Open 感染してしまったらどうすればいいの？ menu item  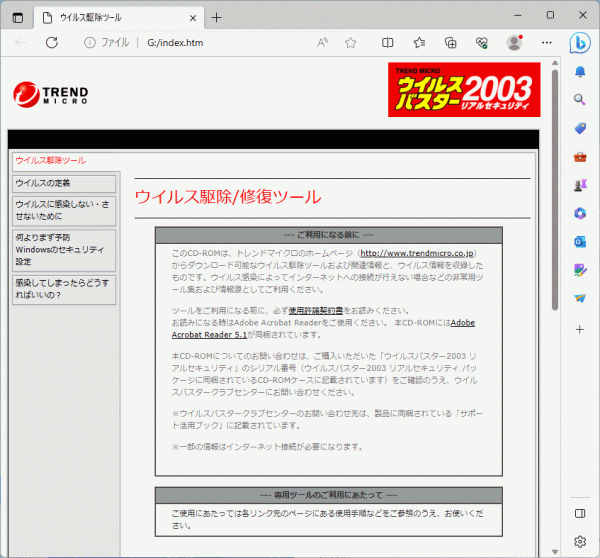pos(64,289)
